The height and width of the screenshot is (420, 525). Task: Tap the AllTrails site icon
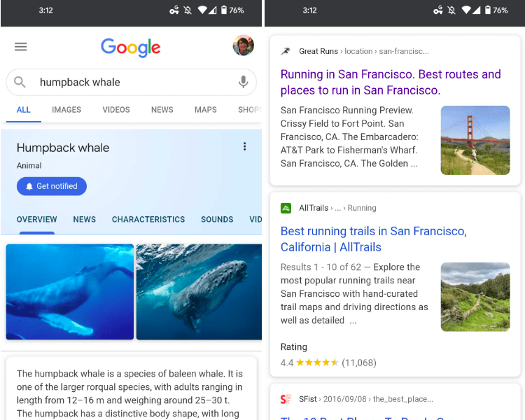click(286, 208)
